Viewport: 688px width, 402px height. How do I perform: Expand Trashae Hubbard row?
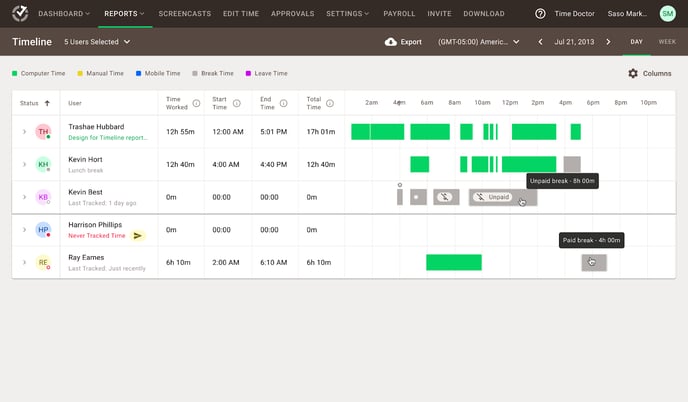click(25, 132)
